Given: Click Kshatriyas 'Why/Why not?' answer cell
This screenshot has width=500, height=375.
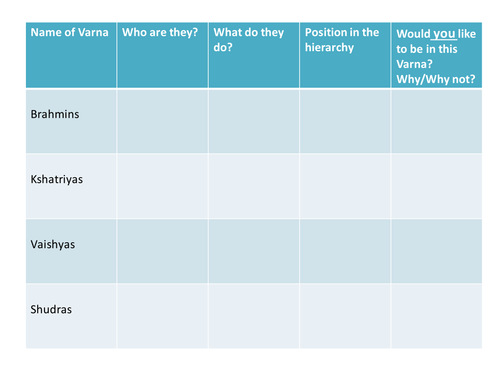Looking at the screenshot, I should 437,186.
